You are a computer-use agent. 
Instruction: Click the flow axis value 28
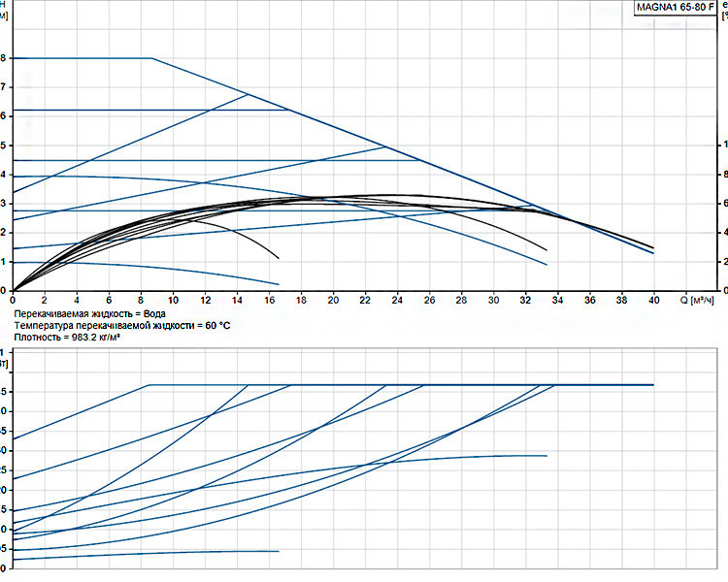tap(461, 301)
